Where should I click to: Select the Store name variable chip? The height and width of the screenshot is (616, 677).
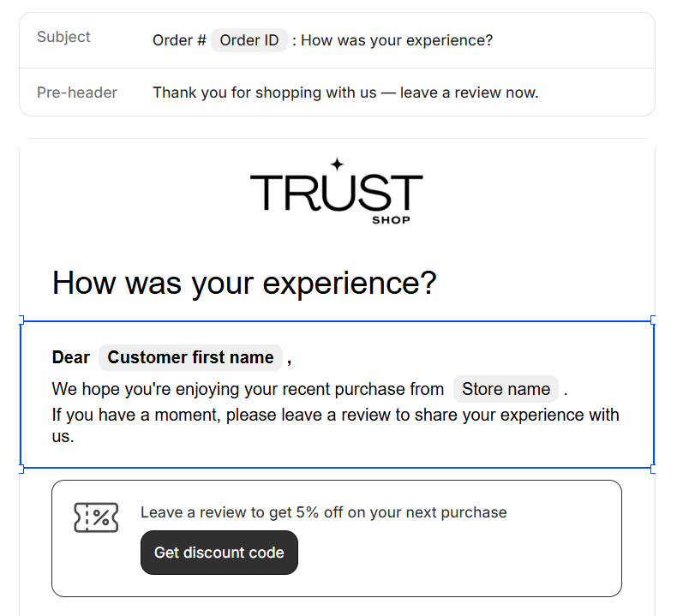506,389
